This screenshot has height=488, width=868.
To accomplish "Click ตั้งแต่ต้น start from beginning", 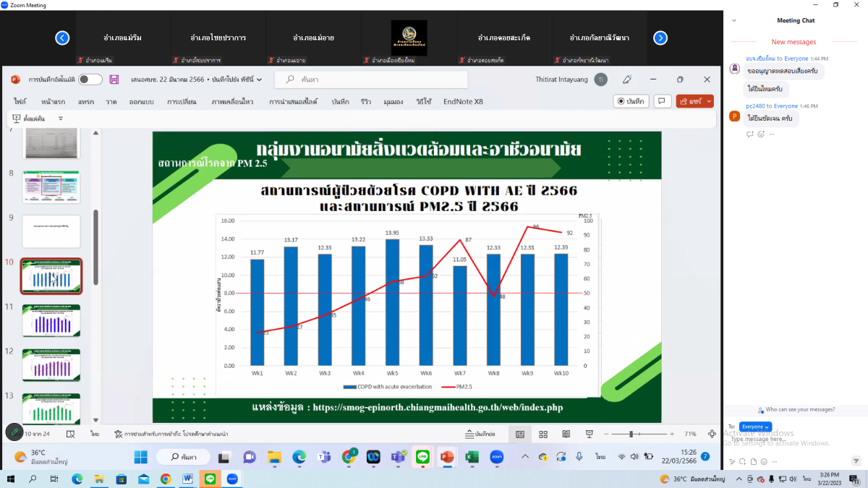I will click(29, 118).
